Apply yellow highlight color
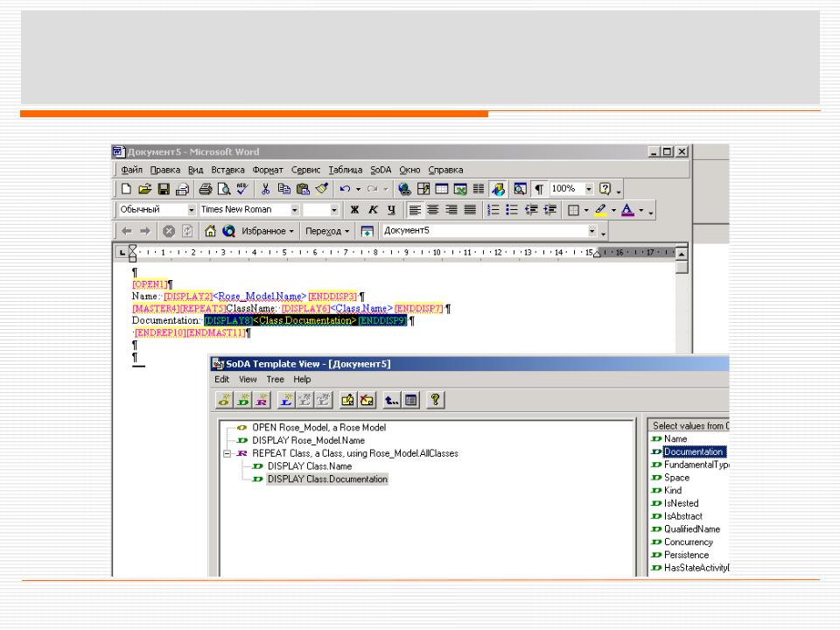 [x=601, y=210]
